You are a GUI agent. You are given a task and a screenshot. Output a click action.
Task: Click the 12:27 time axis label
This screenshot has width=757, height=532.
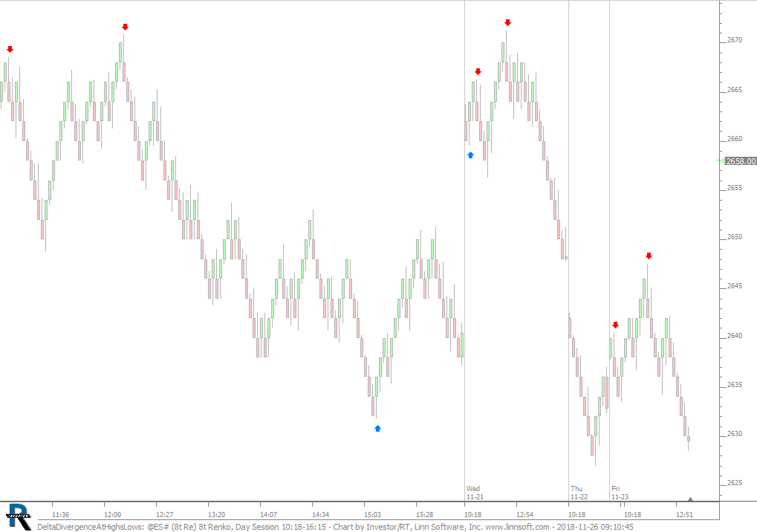click(x=165, y=515)
